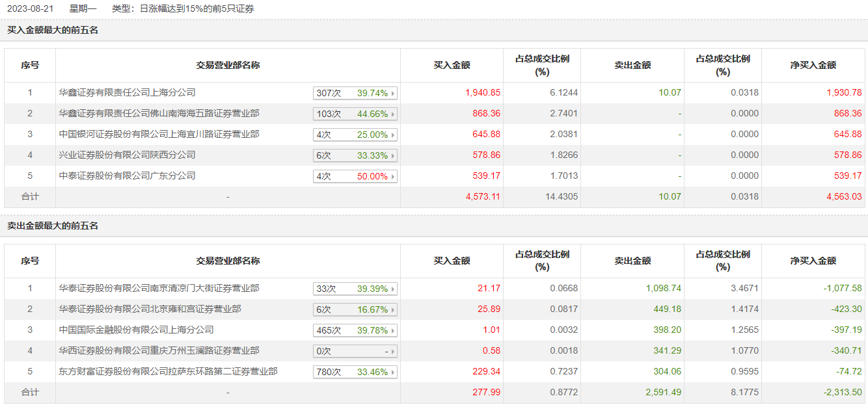Image resolution: width=868 pixels, height=405 pixels.
Task: Click buy amount 229.34
Action: pyautogui.click(x=487, y=372)
